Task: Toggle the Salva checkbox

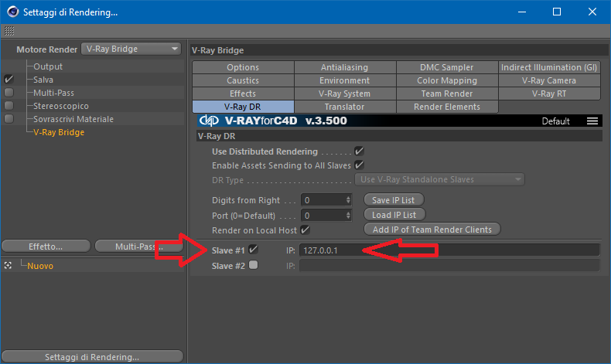Action: (9, 80)
